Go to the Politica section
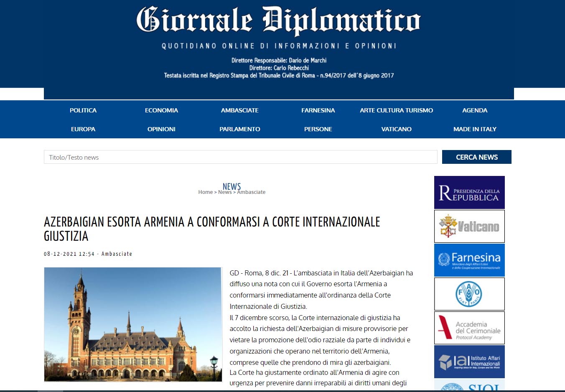The width and height of the screenshot is (565, 392). click(x=83, y=110)
